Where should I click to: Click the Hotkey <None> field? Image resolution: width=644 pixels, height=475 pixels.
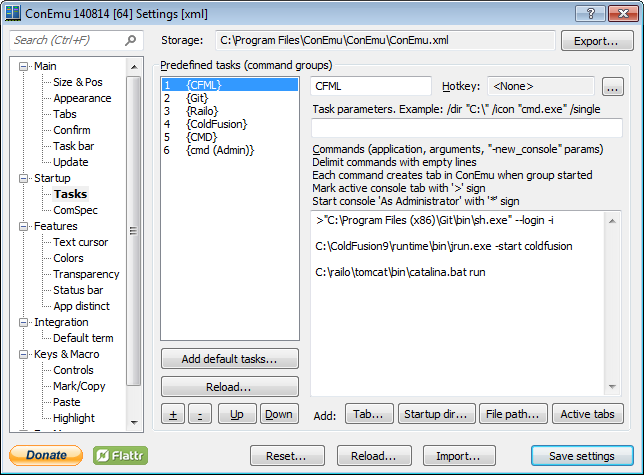tap(540, 86)
